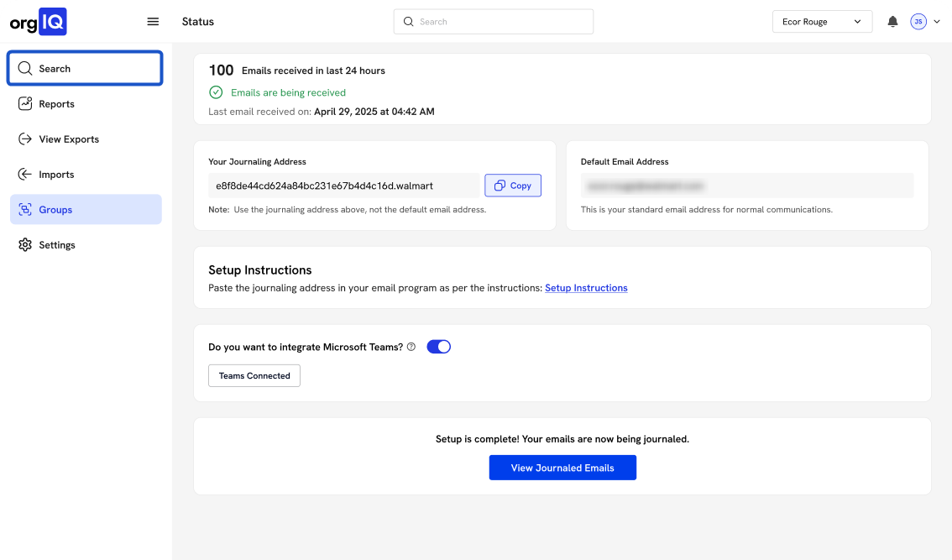Click the JS user avatar
Viewport: 952px width, 560px height.
point(918,22)
